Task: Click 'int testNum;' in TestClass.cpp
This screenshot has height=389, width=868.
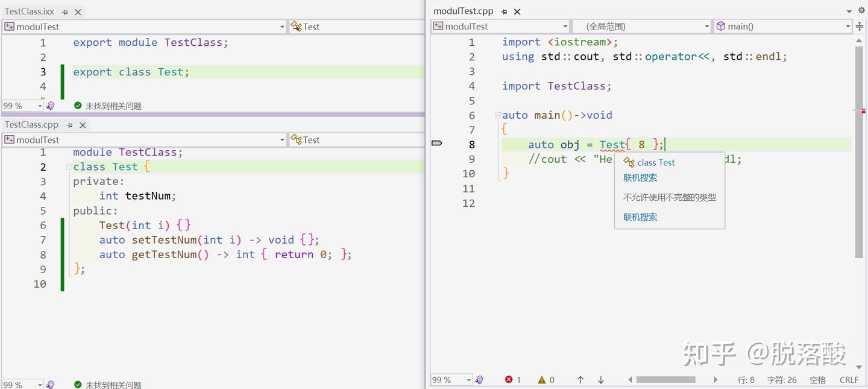Action: [x=137, y=196]
